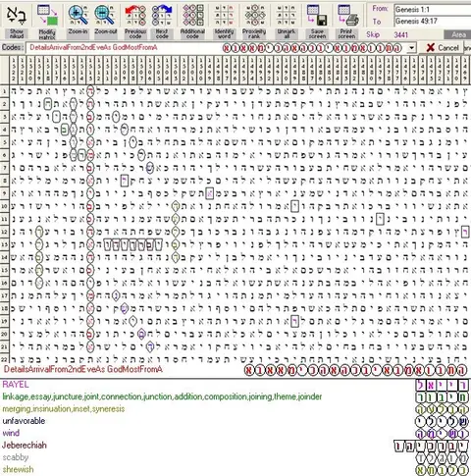The height and width of the screenshot is (476, 471).
Task: Click the boxed Hebrew word in row 13
Action: point(132,244)
